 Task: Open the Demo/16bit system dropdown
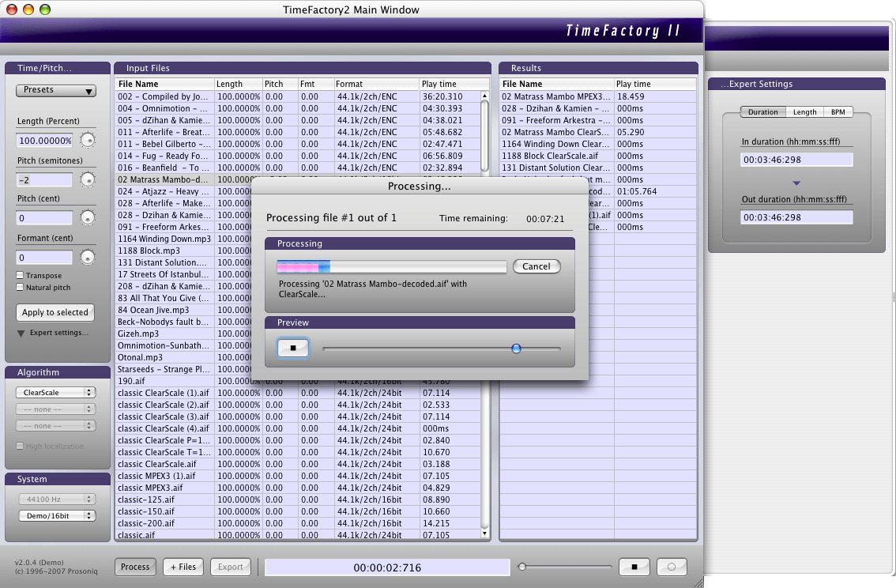point(55,515)
